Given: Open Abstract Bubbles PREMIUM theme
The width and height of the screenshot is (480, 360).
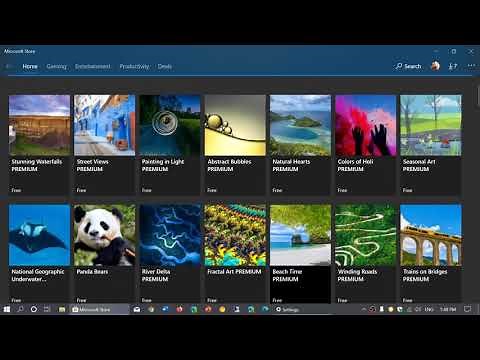Looking at the screenshot, I should pos(235,144).
